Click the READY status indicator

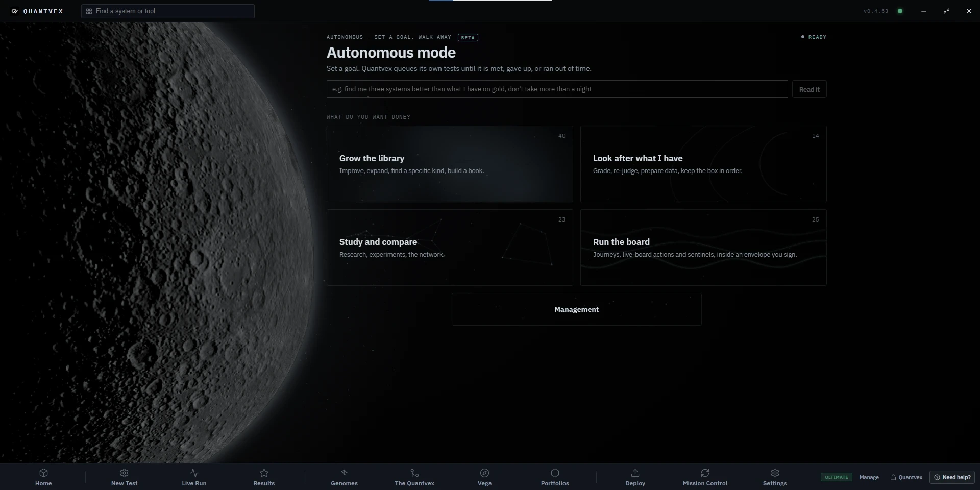[814, 37]
